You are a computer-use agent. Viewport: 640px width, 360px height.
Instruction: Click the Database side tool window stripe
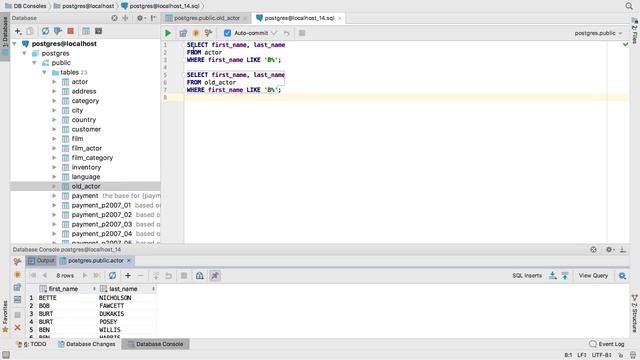5,36
